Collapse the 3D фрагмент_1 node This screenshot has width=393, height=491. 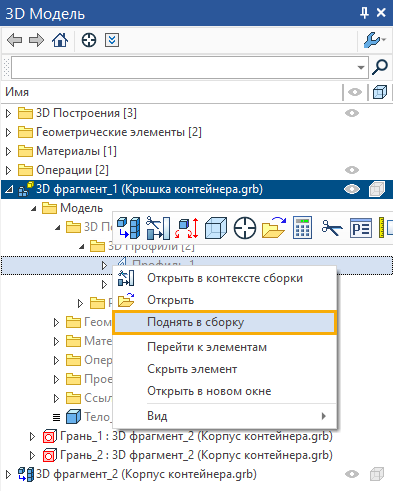[x=9, y=190]
